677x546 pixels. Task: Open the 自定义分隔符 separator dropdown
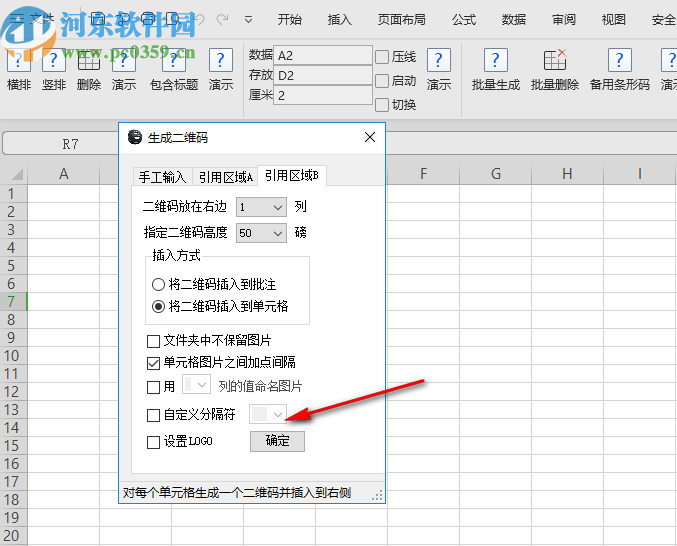point(268,414)
